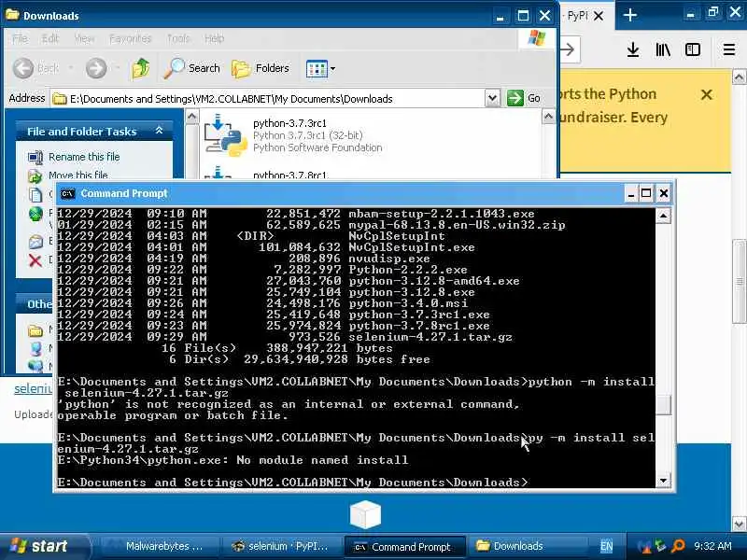Go up one folder level
This screenshot has height=560, width=747.
[141, 68]
